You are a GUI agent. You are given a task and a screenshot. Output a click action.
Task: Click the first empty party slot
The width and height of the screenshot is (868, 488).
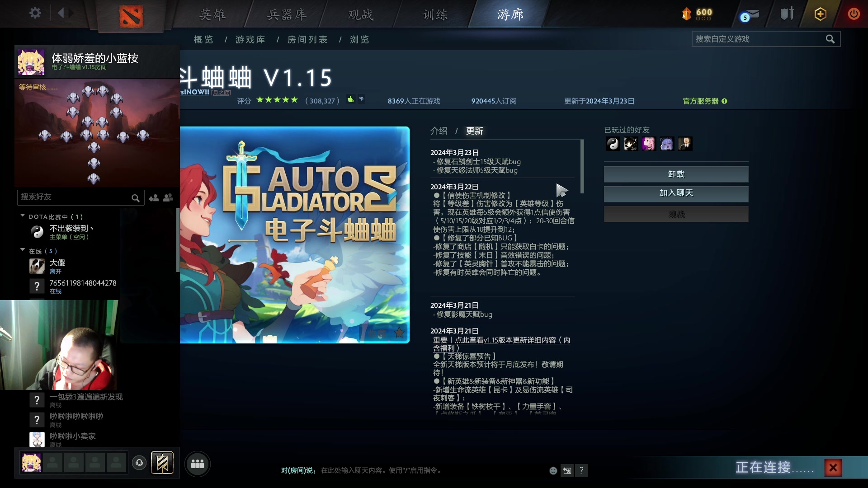(x=52, y=463)
